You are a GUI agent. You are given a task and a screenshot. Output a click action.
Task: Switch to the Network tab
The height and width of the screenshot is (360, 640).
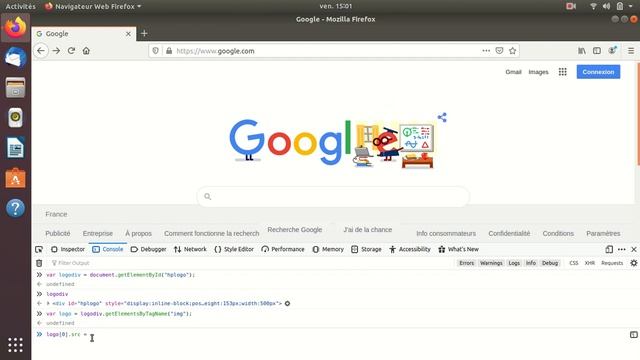[190, 249]
